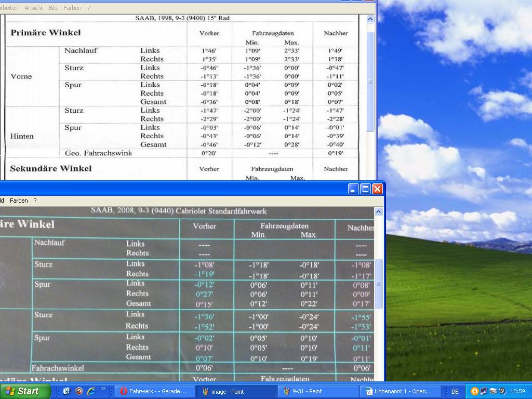Click the vertical scrollbar thumb in lower Paint window
Screen dimensions: 532x399
pyautogui.click(x=378, y=284)
